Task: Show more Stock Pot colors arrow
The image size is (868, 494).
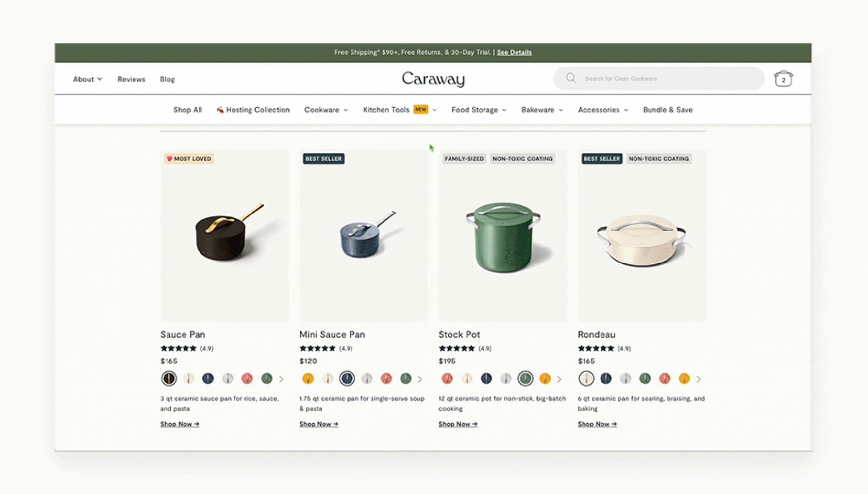Action: tap(559, 379)
